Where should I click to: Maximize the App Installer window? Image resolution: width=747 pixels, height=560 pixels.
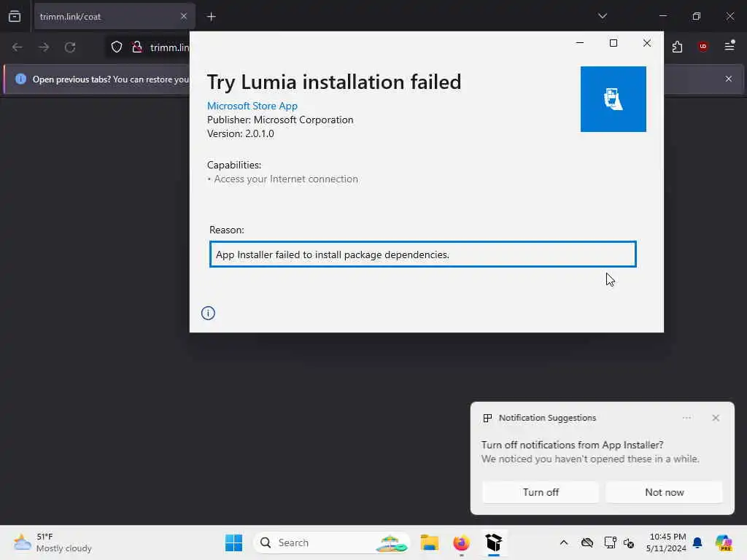613,43
